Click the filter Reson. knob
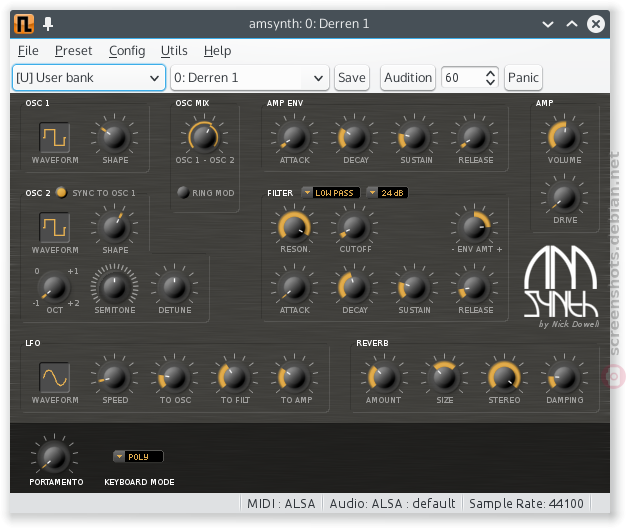The image size is (626, 529). click(294, 228)
